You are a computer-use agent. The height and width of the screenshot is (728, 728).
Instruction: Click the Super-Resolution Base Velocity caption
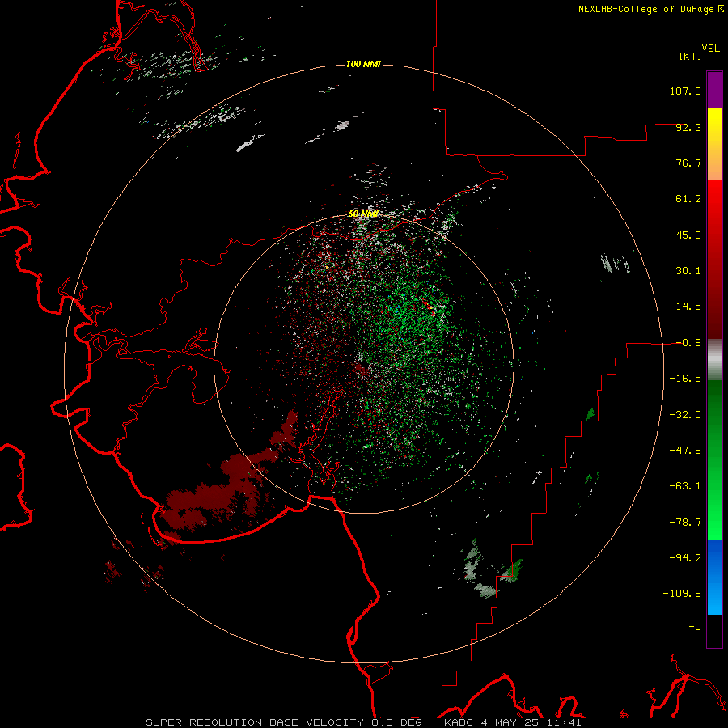click(x=363, y=722)
